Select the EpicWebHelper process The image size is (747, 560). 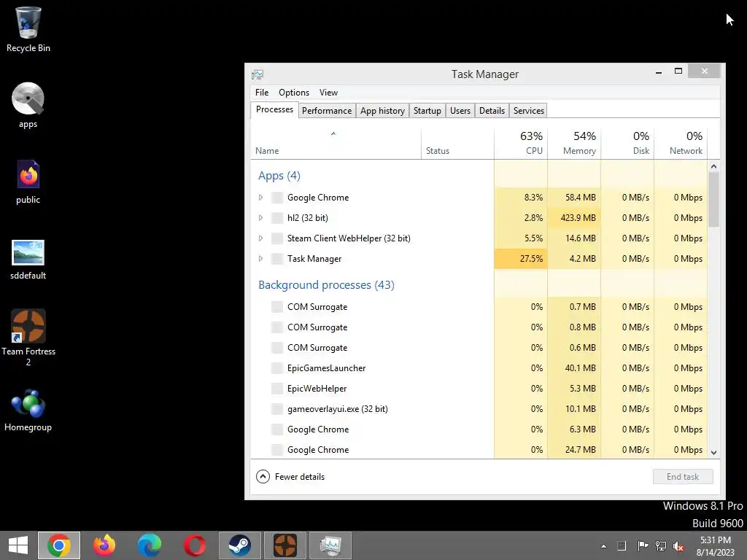click(x=479, y=389)
